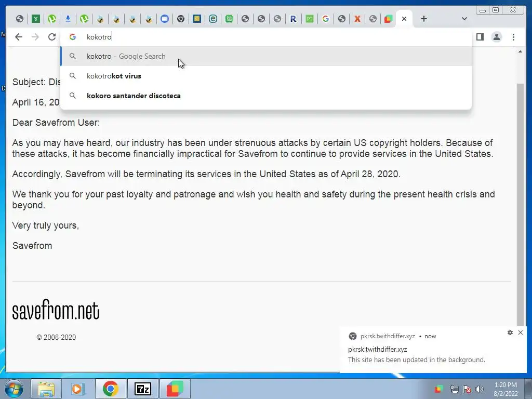Click the Chrome taskbar button
532x399 pixels.
click(110, 389)
